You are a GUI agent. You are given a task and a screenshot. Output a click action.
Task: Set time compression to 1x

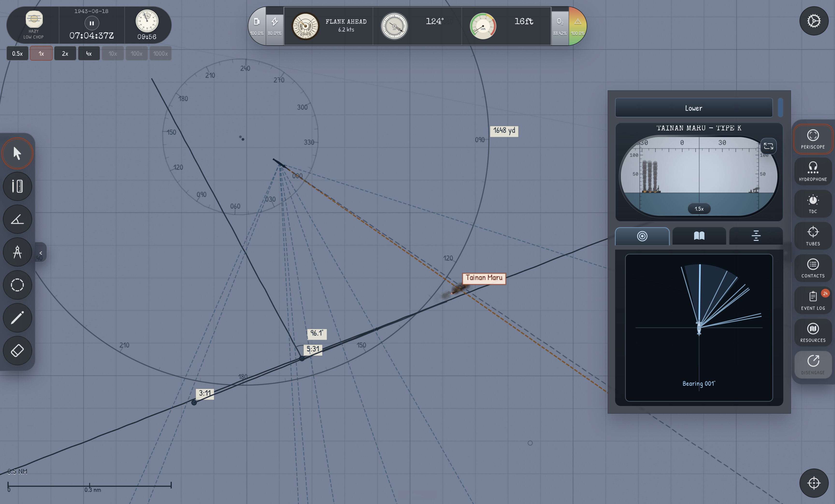coord(41,54)
